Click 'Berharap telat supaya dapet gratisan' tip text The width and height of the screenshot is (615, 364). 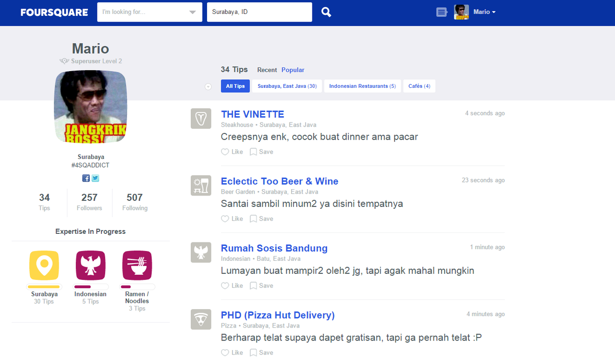351,338
